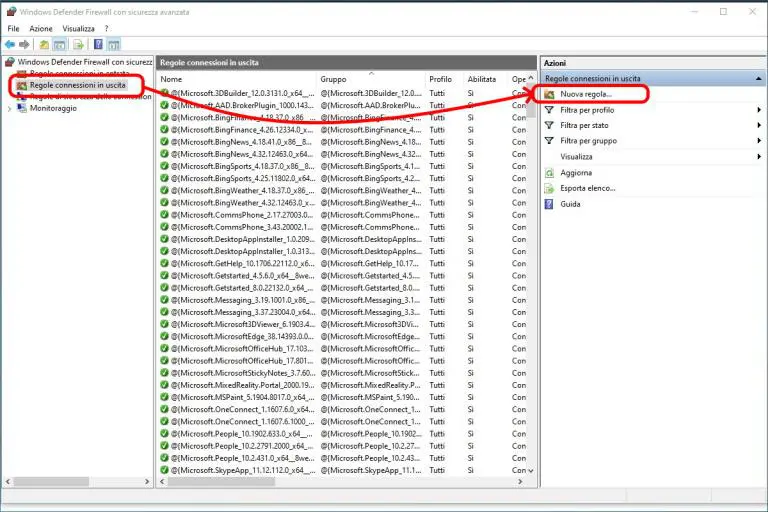Image resolution: width=768 pixels, height=512 pixels.
Task: Click the green check of the MicrosoftStickyNotes rule
Action: 164,373
